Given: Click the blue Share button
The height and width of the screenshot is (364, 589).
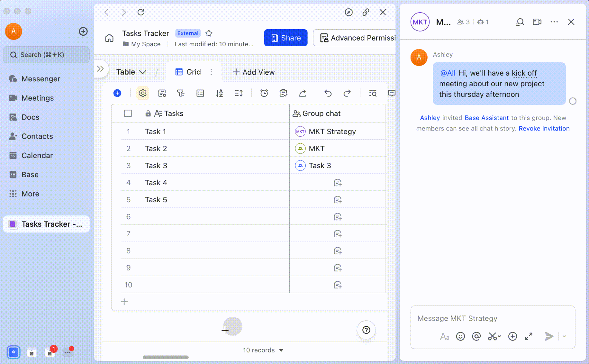Looking at the screenshot, I should click(285, 38).
